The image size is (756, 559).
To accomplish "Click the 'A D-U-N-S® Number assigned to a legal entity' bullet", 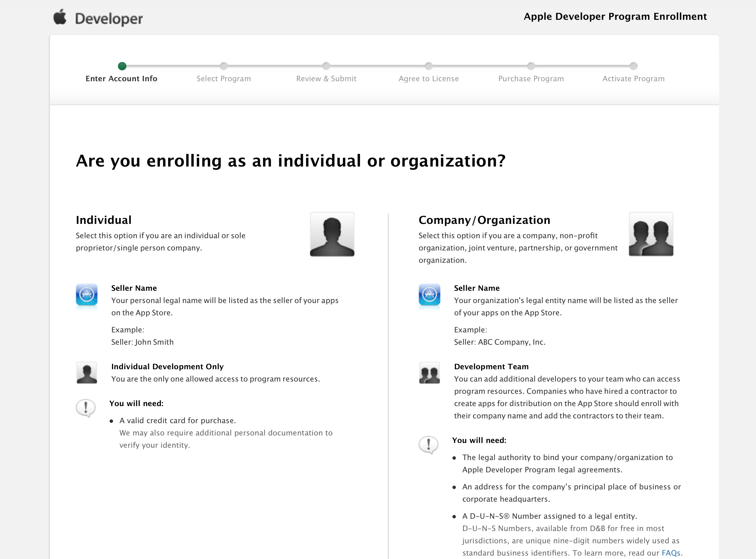I will [x=550, y=516].
